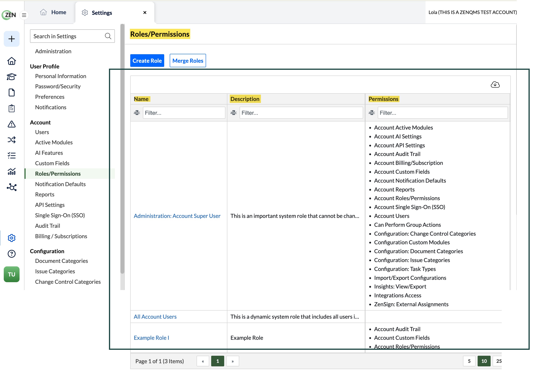Click the Permissions filter input
This screenshot has width=538, height=392.
pos(443,113)
